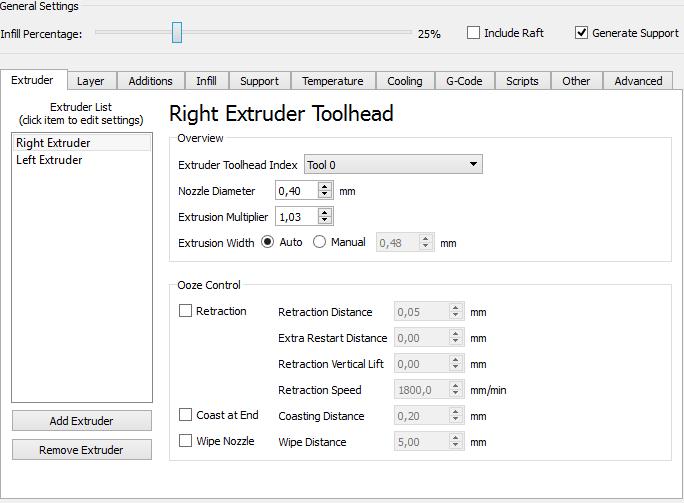Click the Remove Extruder button
684x503 pixels.
click(82, 450)
